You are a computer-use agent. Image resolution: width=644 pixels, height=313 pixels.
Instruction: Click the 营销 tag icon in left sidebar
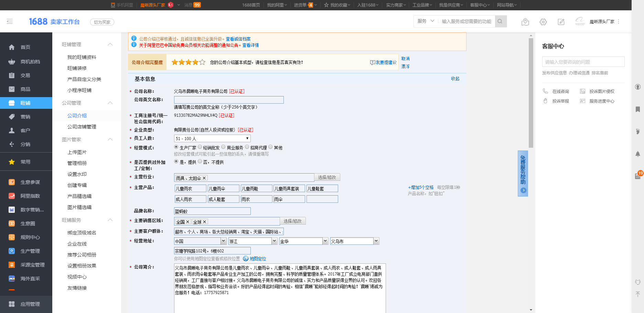coord(12,117)
